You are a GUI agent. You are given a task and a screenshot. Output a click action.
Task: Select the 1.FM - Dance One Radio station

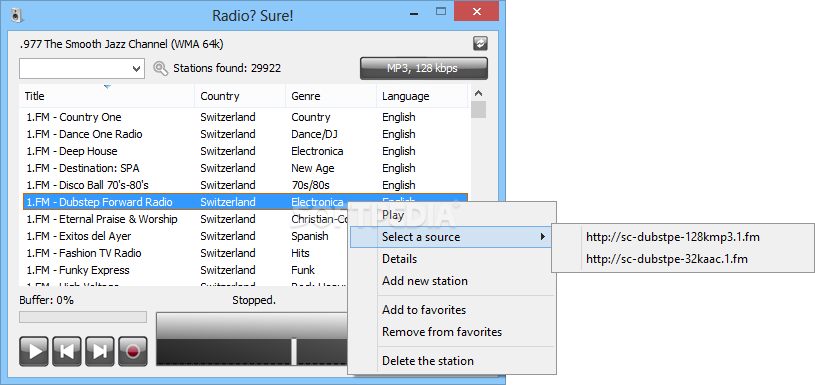coord(244,134)
